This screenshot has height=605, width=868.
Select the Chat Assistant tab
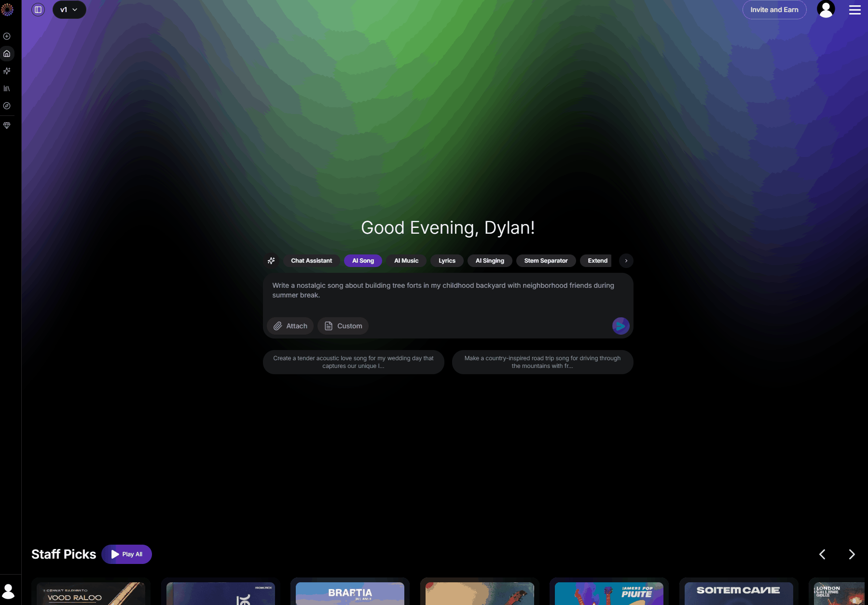coord(311,261)
